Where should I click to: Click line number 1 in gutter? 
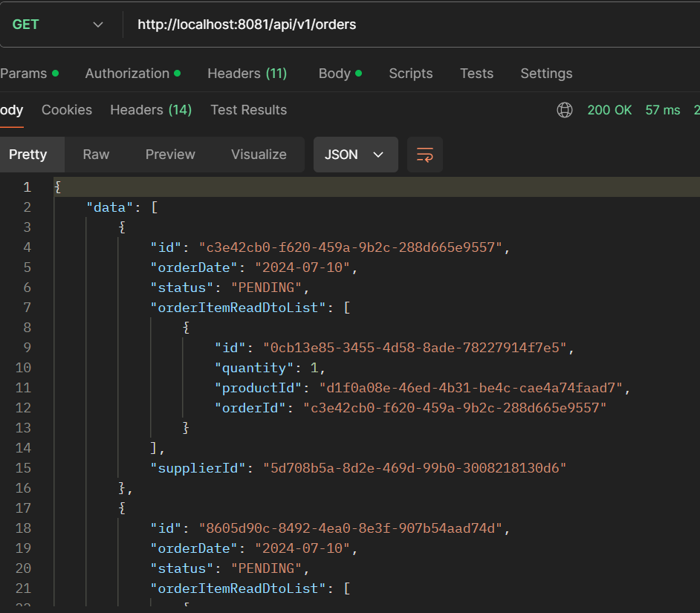27,187
